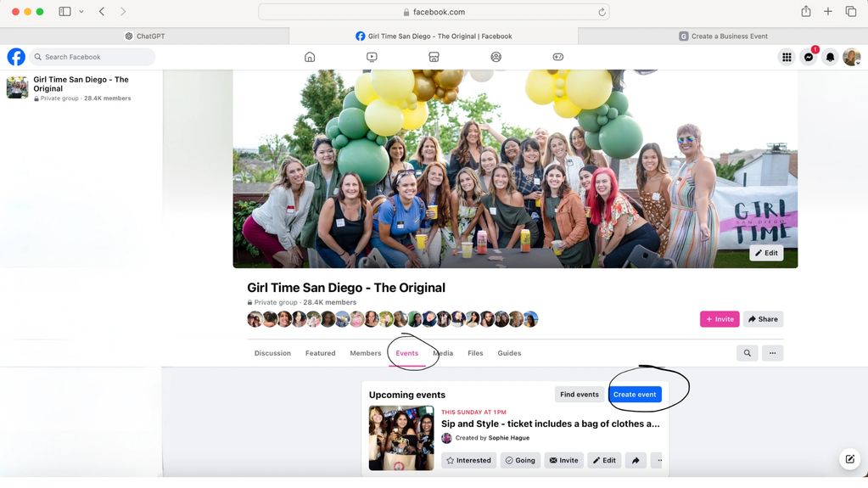Mark Interested on Sip and Style event
This screenshot has height=488, width=868.
click(469, 460)
